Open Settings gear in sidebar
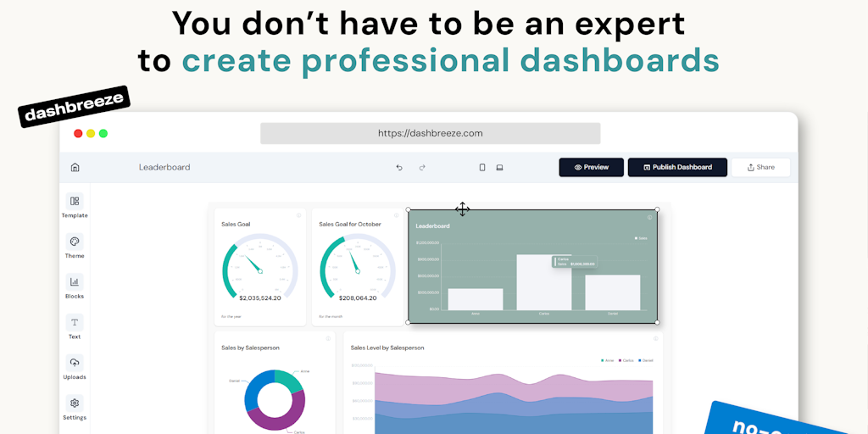This screenshot has height=434, width=868. click(75, 408)
